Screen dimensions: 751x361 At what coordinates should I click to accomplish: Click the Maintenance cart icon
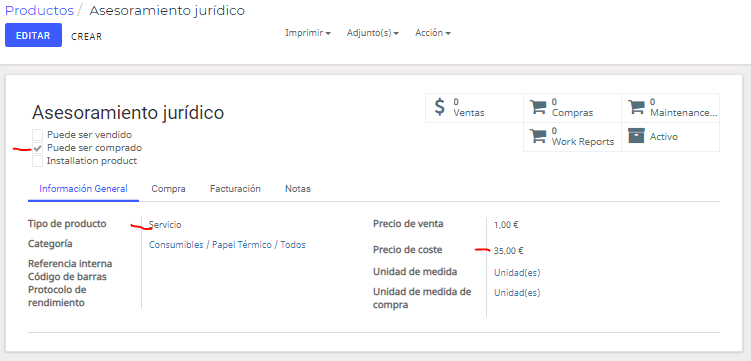637,107
